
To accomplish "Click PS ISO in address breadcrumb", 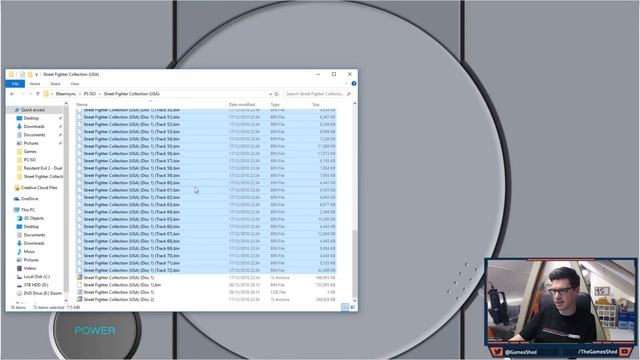I will click(x=90, y=94).
